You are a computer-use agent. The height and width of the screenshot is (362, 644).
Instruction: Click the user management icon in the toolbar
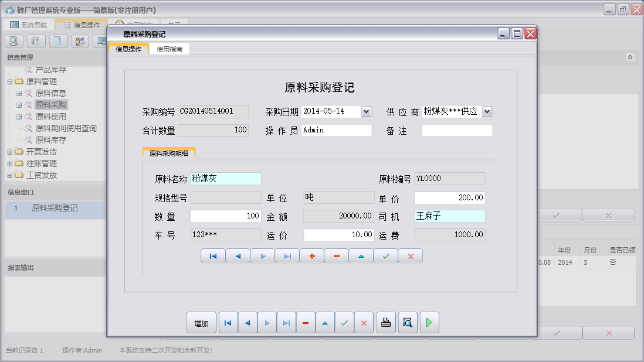click(x=80, y=40)
